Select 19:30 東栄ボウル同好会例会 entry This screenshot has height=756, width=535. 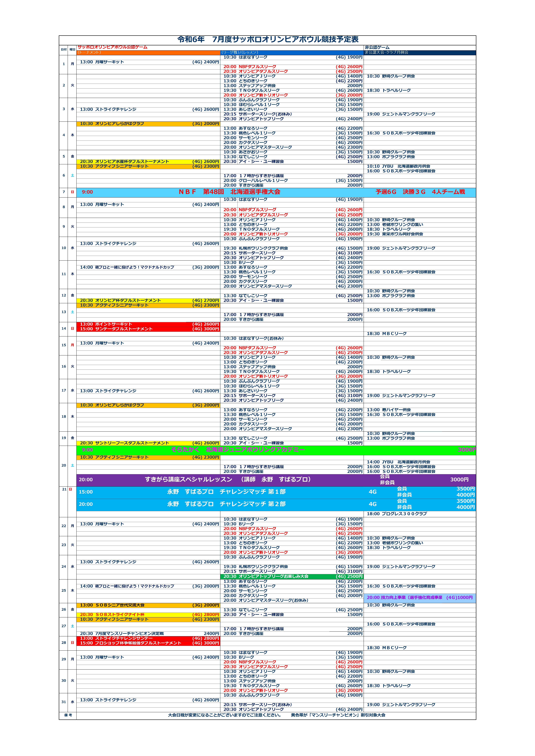[x=395, y=234]
